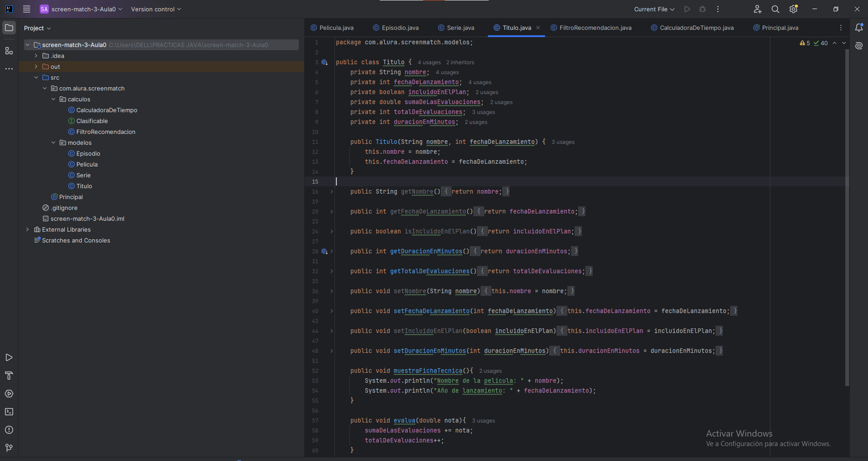This screenshot has width=868, height=461.
Task: Expand the .idea folder
Action: [x=36, y=56]
